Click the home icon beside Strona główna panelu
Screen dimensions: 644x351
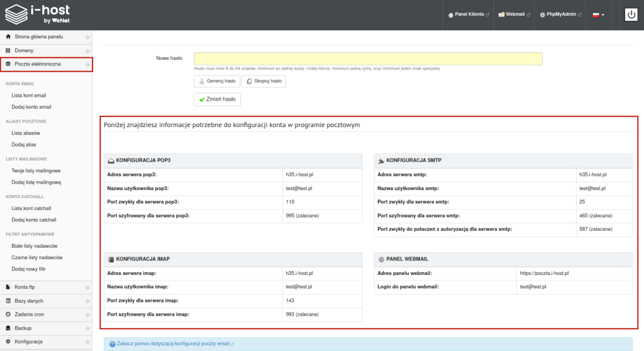click(8, 37)
